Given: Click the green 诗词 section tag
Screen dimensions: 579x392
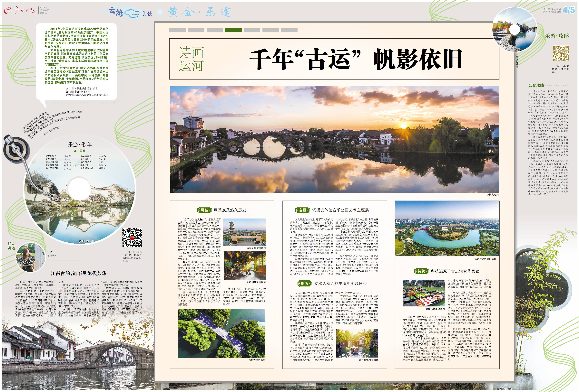Looking at the screenshot, I should [x=421, y=271].
